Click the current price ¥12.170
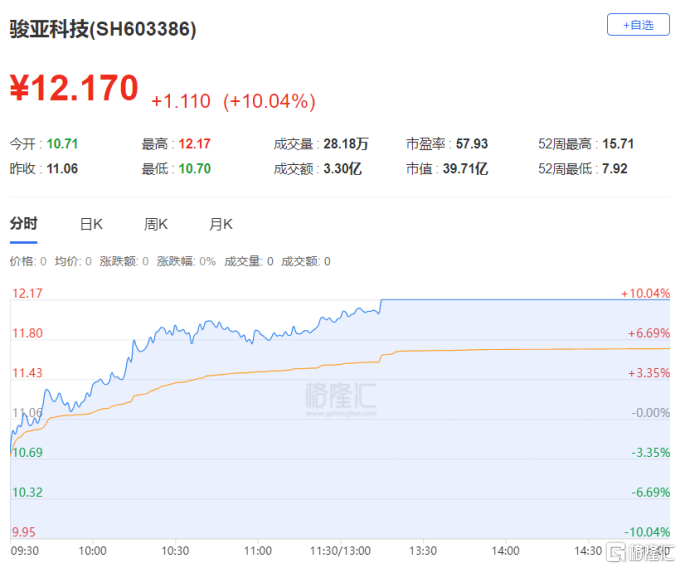 74,88
